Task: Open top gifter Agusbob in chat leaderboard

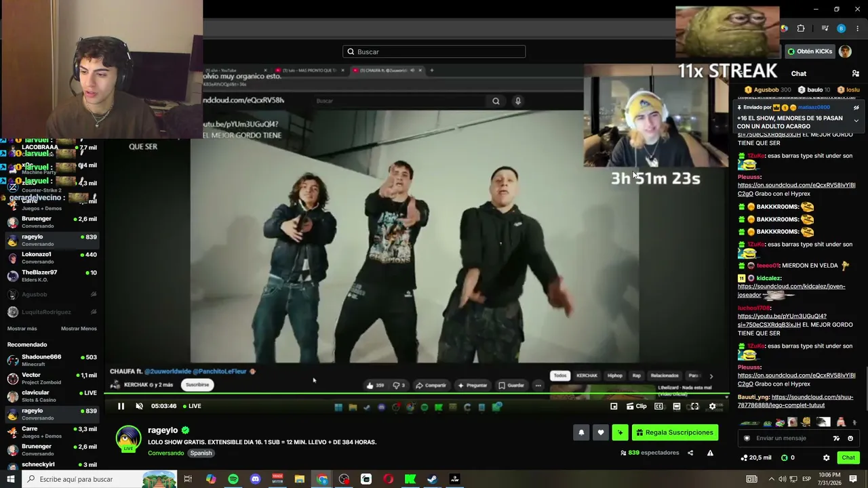Action: click(x=768, y=89)
